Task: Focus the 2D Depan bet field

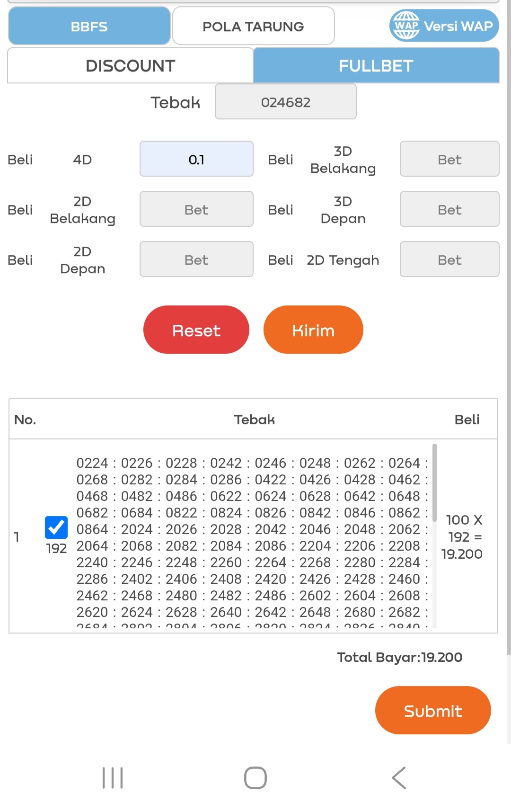Action: click(x=196, y=259)
